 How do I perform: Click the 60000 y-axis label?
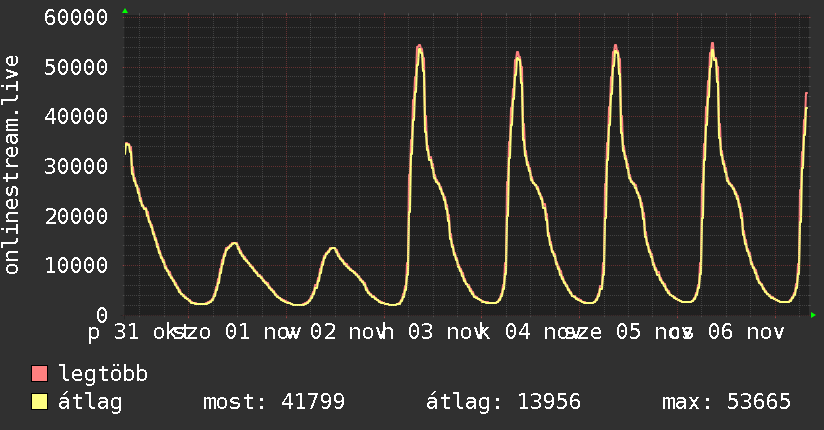tap(76, 17)
